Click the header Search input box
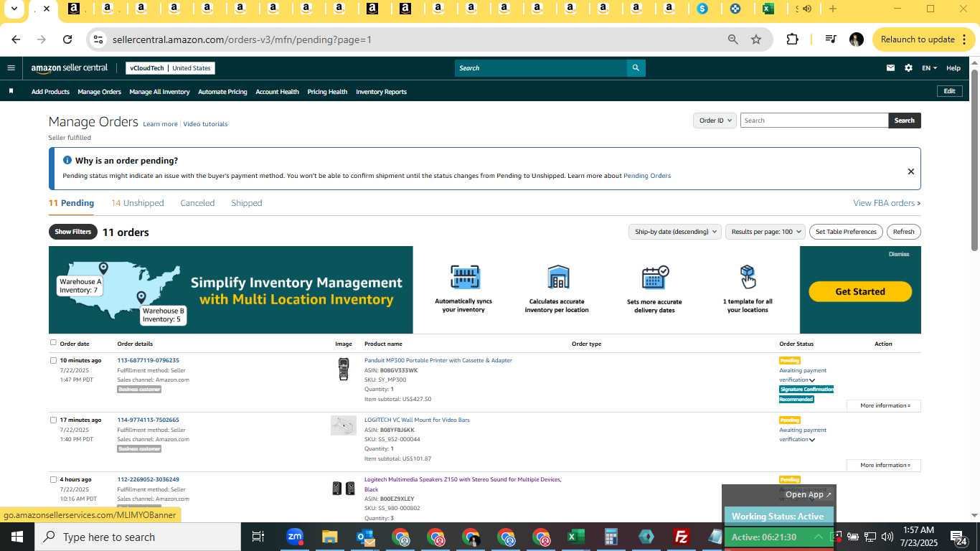The image size is (980, 551). pyautogui.click(x=540, y=68)
